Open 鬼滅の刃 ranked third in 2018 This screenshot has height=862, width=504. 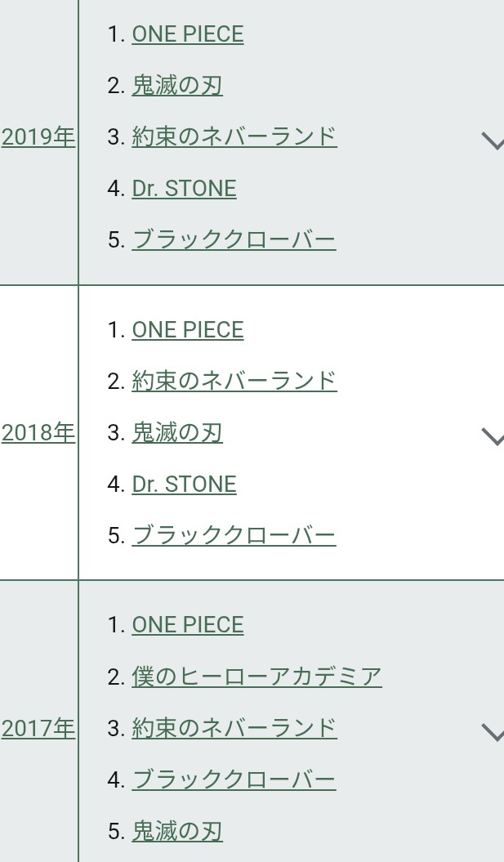tap(177, 433)
